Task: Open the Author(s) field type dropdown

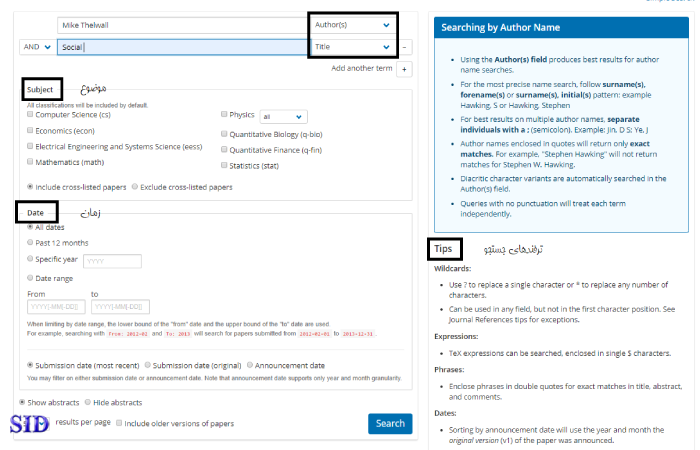Action: click(353, 24)
